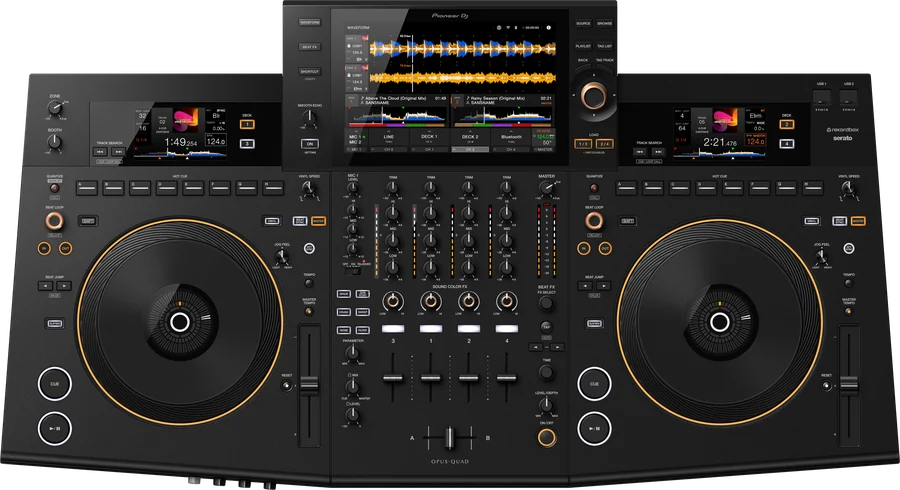Expand the Bluetooth input selector on touchscreen
Image resolution: width=900 pixels, height=490 pixels.
click(x=511, y=138)
